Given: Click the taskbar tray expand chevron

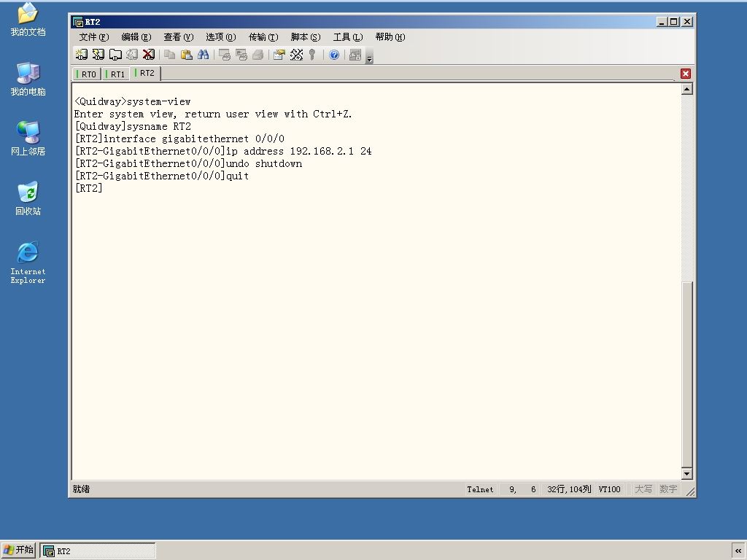Looking at the screenshot, I should click(x=738, y=551).
